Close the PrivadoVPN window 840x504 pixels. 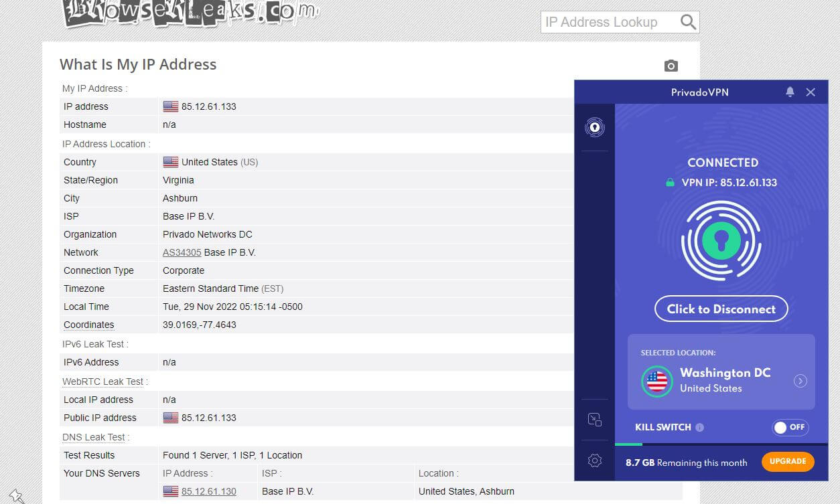click(x=811, y=92)
